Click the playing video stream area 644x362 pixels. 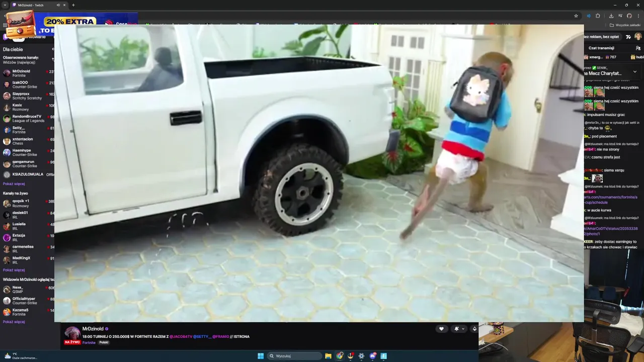319,173
